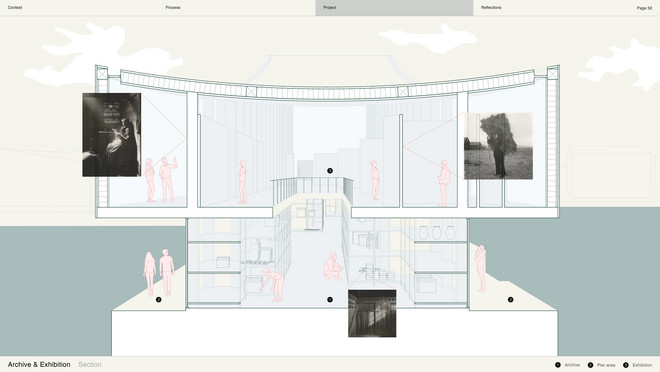Select the Exhibition legend text
This screenshot has width=660, height=372.
pyautogui.click(x=642, y=365)
